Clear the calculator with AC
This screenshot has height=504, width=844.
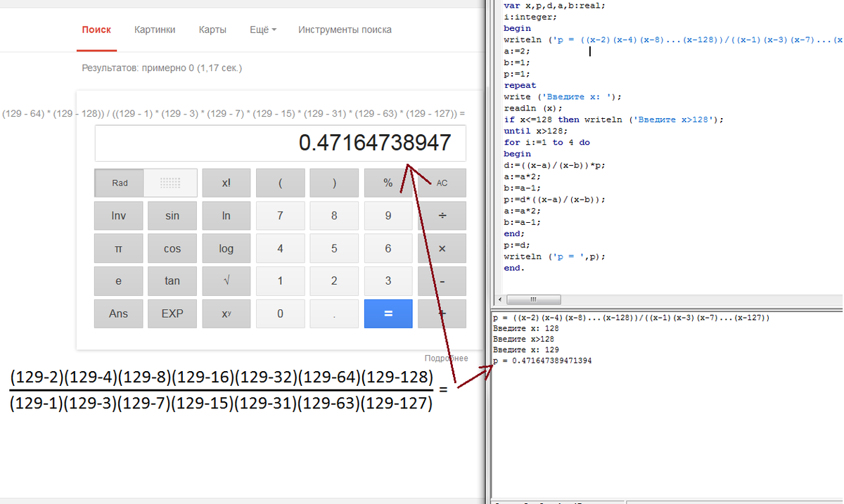(x=442, y=183)
